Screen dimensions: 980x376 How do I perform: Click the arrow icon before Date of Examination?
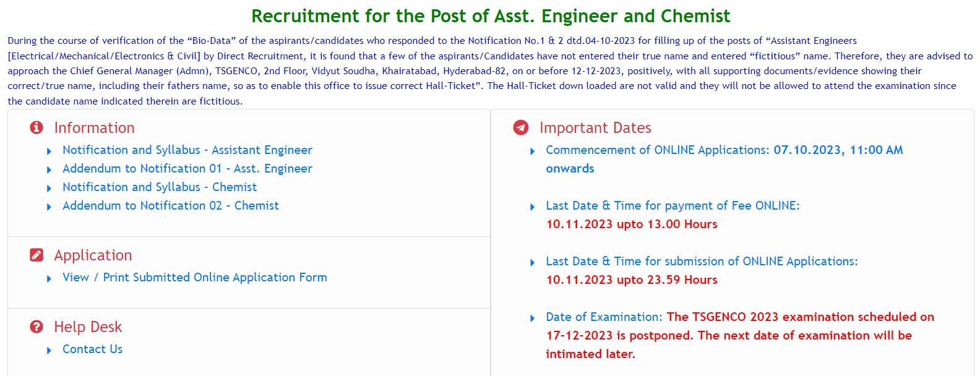click(533, 317)
